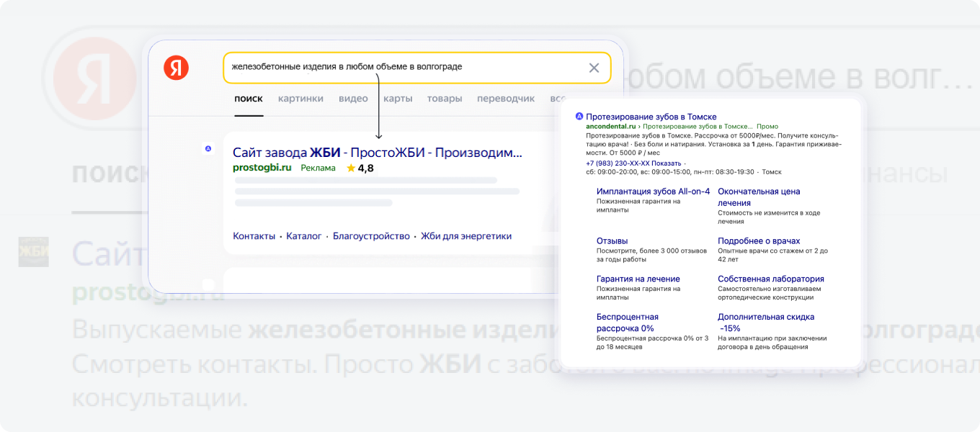Click the ancondental.ru green URL
The width and height of the screenshot is (980, 432).
(x=612, y=126)
